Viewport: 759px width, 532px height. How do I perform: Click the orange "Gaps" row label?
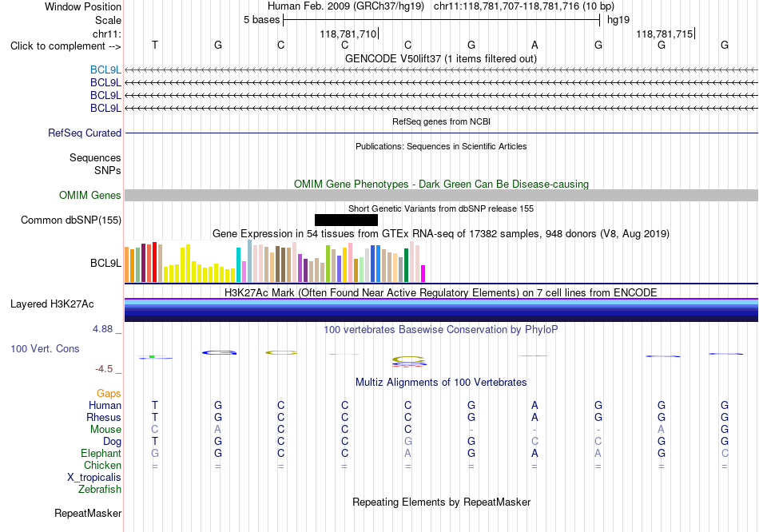[109, 394]
